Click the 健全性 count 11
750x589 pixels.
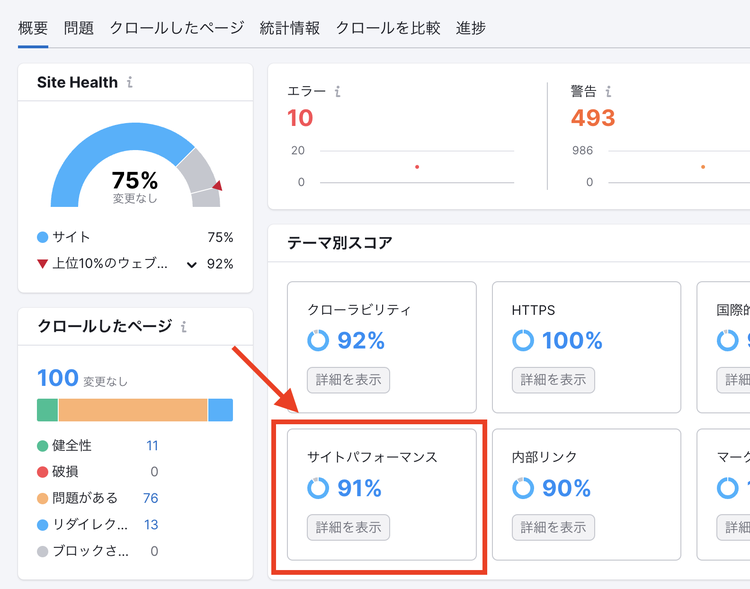click(152, 445)
